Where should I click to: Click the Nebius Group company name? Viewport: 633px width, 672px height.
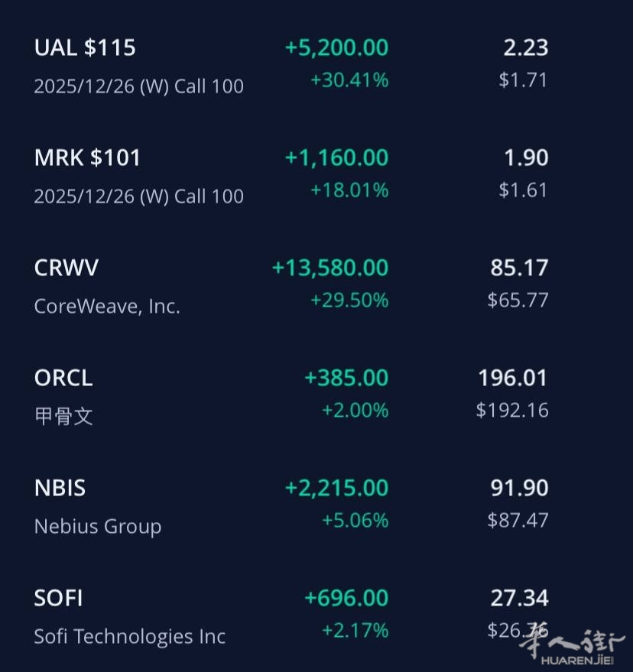[x=98, y=526]
